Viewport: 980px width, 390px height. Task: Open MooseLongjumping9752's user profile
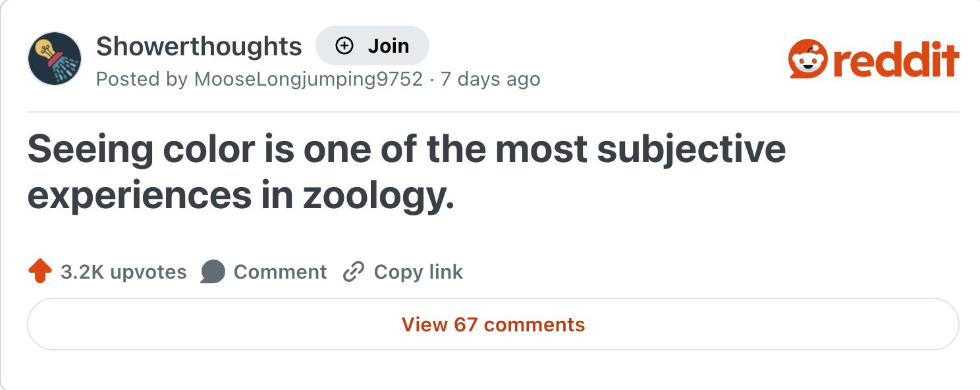[308, 80]
